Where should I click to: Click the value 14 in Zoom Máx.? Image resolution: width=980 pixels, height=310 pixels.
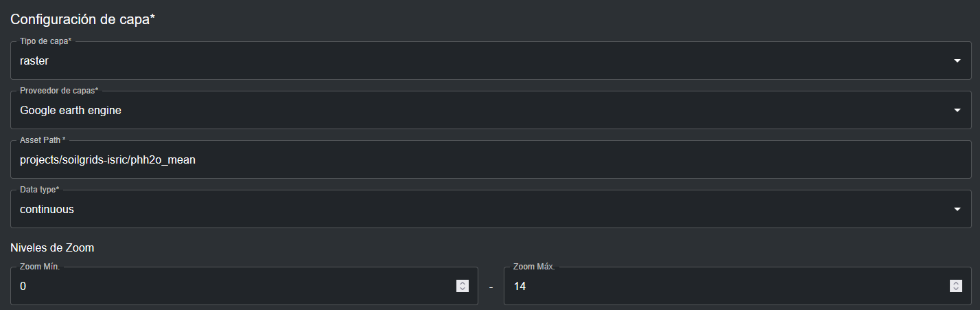click(x=520, y=286)
